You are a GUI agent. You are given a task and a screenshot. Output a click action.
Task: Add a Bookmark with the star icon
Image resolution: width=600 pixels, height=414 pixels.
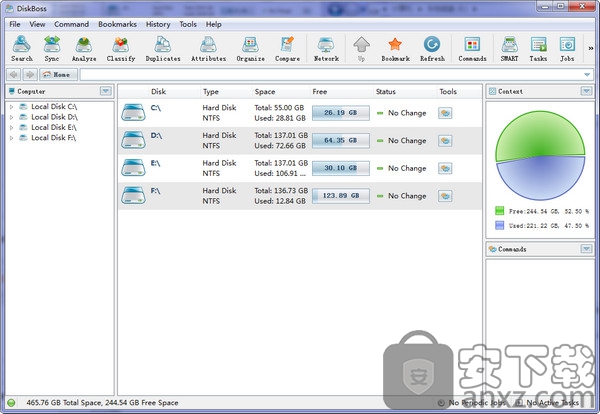(395, 49)
